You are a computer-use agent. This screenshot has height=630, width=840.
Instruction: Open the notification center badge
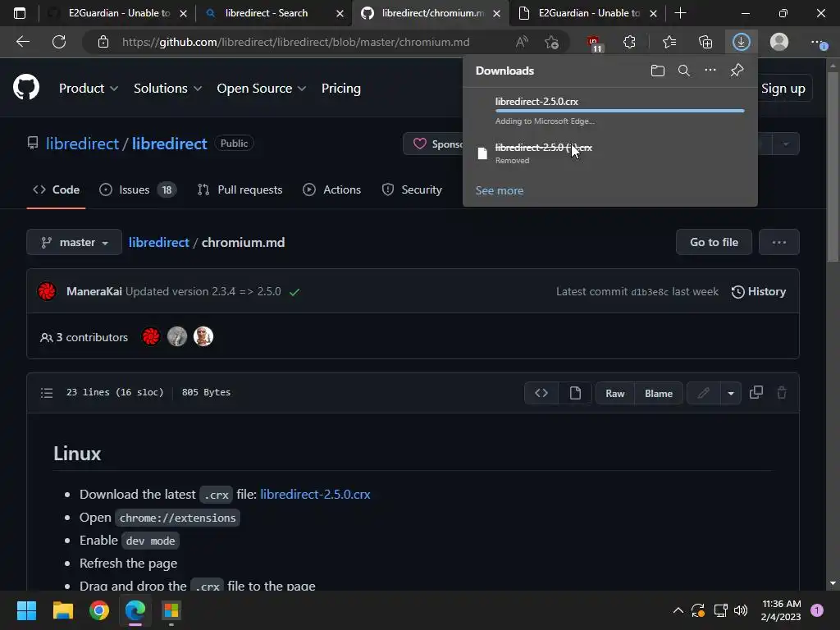click(x=817, y=610)
